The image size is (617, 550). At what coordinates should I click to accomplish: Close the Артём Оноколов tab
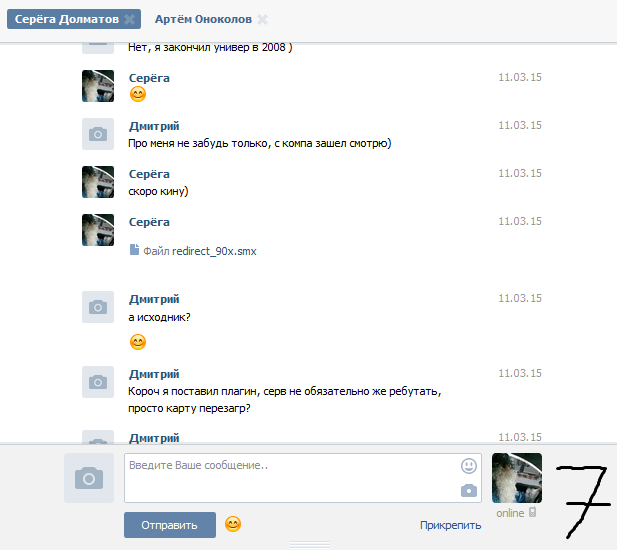[262, 19]
